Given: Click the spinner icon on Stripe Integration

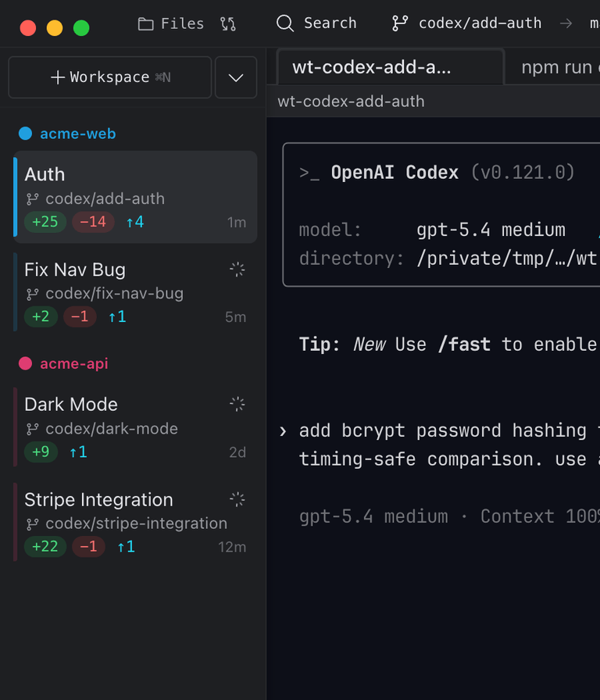Looking at the screenshot, I should click(x=237, y=499).
